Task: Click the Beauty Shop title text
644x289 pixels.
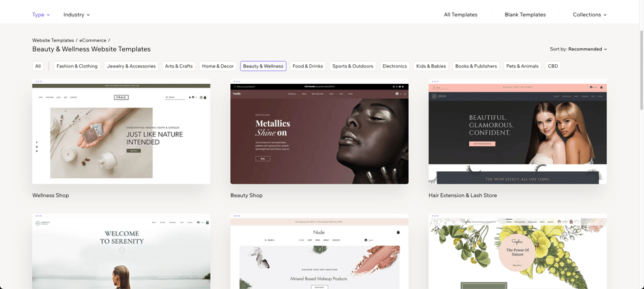Action: [x=247, y=195]
